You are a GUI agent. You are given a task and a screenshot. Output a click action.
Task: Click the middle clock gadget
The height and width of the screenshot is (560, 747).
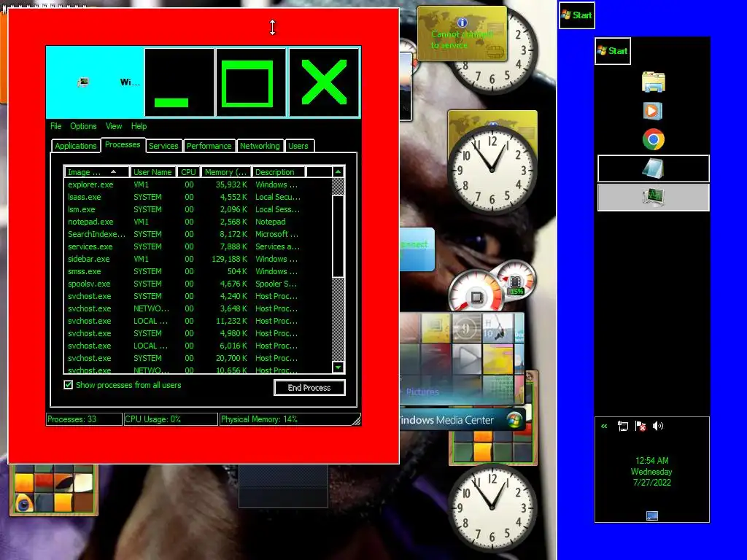tap(492, 170)
